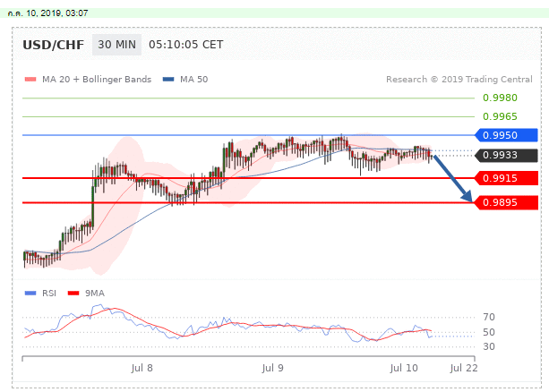Click the USD/CHF pair title
The image size is (549, 392).
53,45
